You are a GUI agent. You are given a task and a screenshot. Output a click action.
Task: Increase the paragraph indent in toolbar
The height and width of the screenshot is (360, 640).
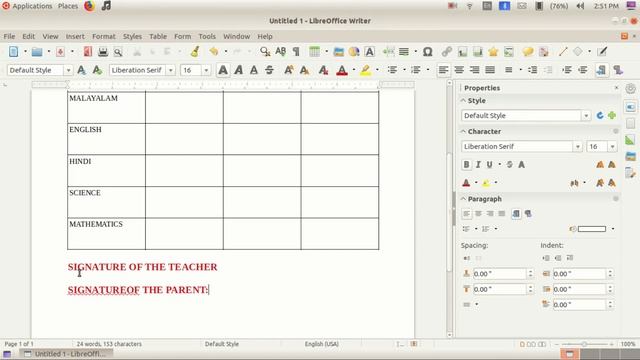click(567, 70)
